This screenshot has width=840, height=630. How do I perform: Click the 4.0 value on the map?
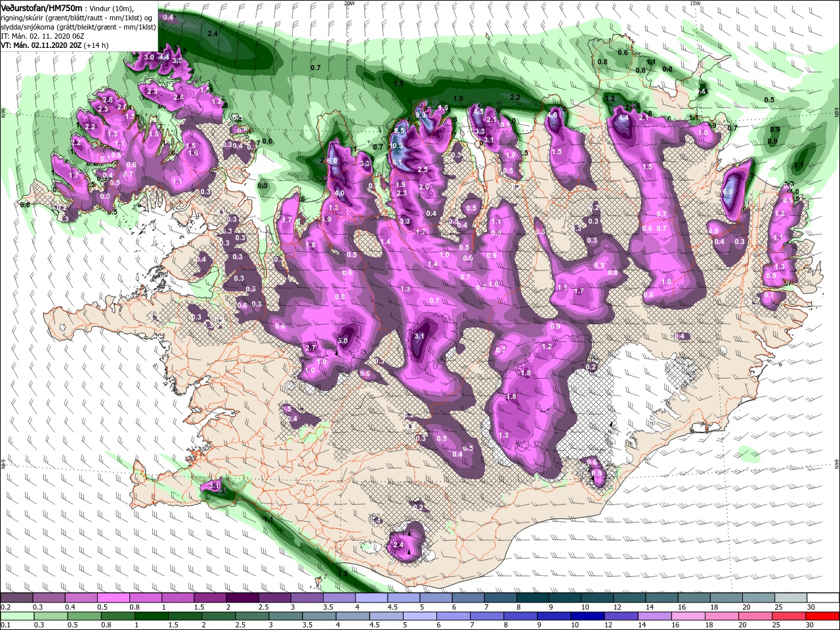pos(339,194)
